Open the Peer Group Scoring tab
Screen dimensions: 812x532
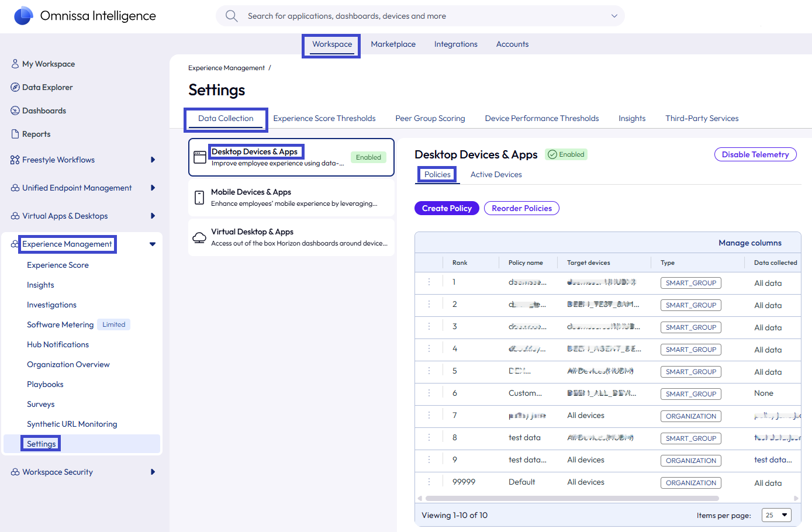tap(430, 119)
